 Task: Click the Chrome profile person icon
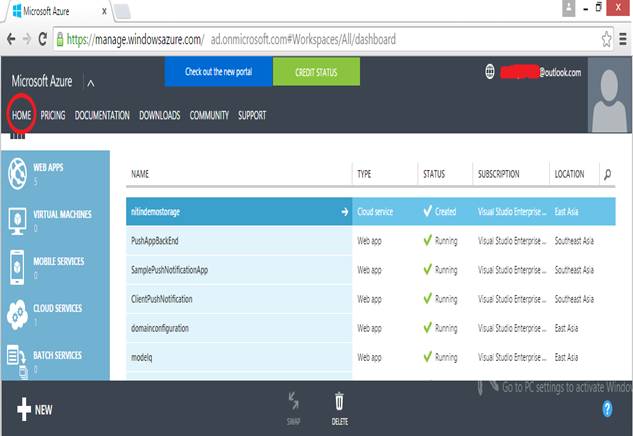coord(568,8)
